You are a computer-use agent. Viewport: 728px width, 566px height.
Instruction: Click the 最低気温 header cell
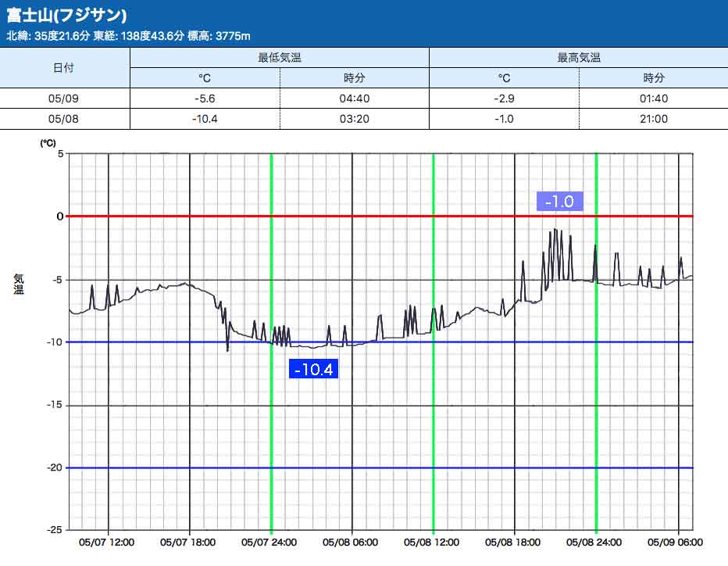click(x=280, y=58)
